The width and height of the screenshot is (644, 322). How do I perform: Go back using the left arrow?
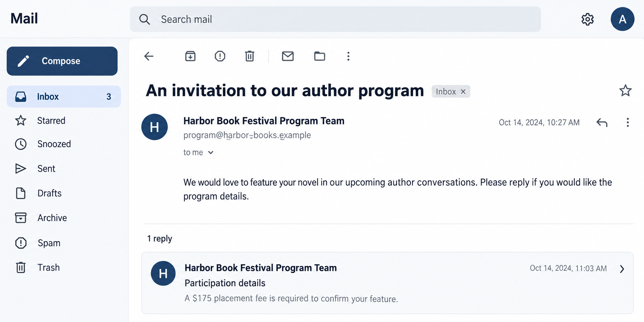(149, 56)
